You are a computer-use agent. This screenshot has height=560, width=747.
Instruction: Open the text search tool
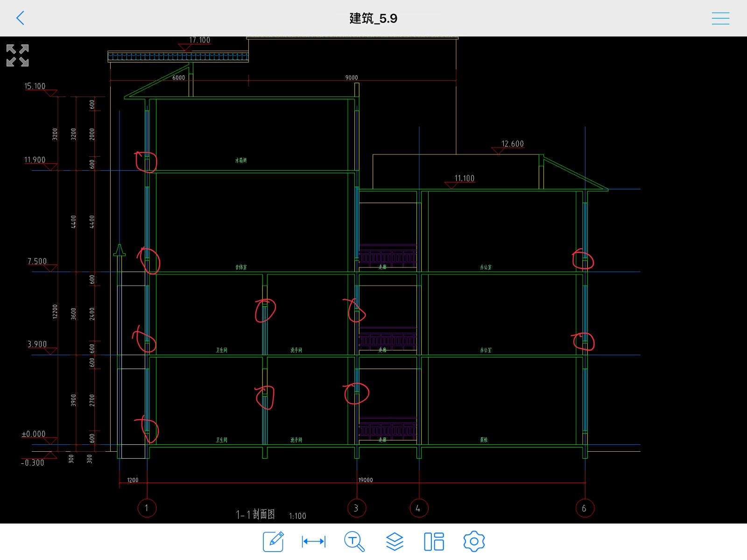coord(354,541)
